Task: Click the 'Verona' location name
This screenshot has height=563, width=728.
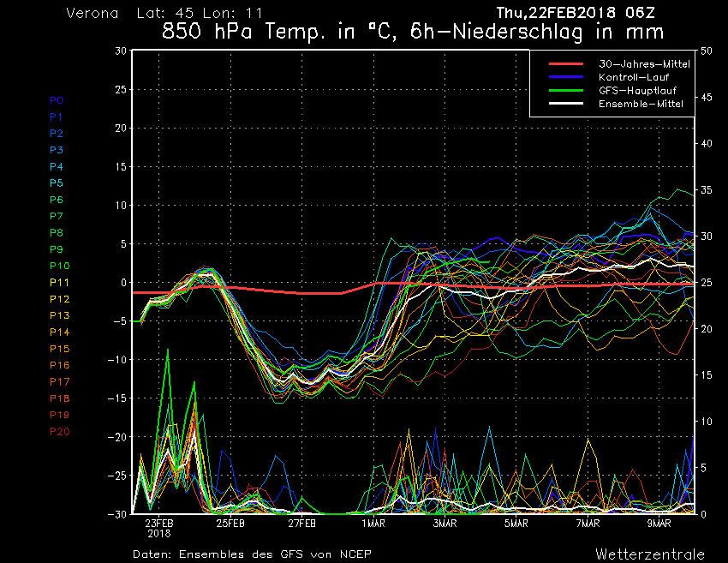Action: [92, 13]
